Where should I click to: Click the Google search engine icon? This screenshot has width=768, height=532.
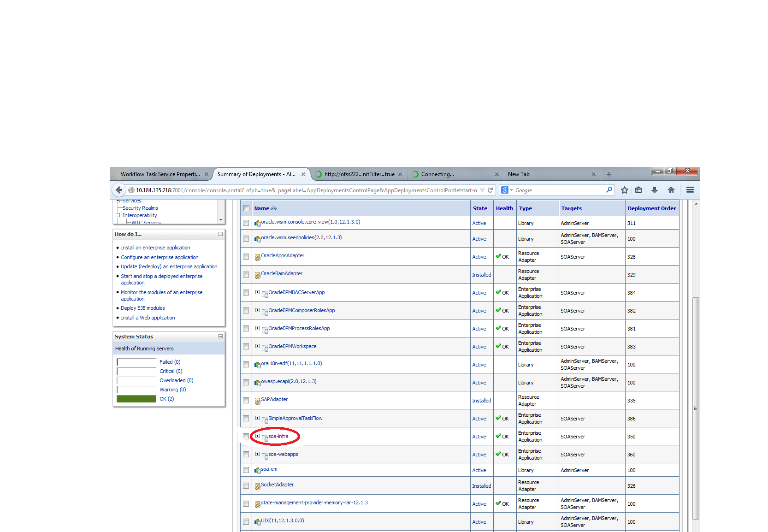click(x=505, y=190)
